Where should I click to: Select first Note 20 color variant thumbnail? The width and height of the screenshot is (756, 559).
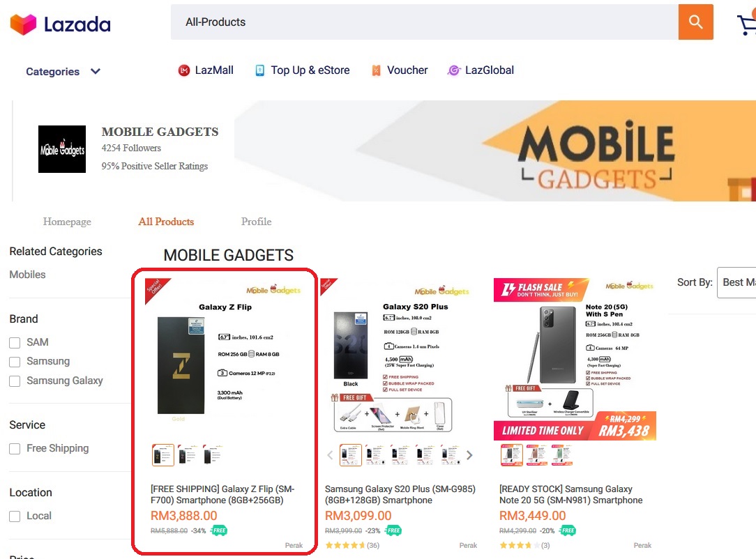pos(512,455)
